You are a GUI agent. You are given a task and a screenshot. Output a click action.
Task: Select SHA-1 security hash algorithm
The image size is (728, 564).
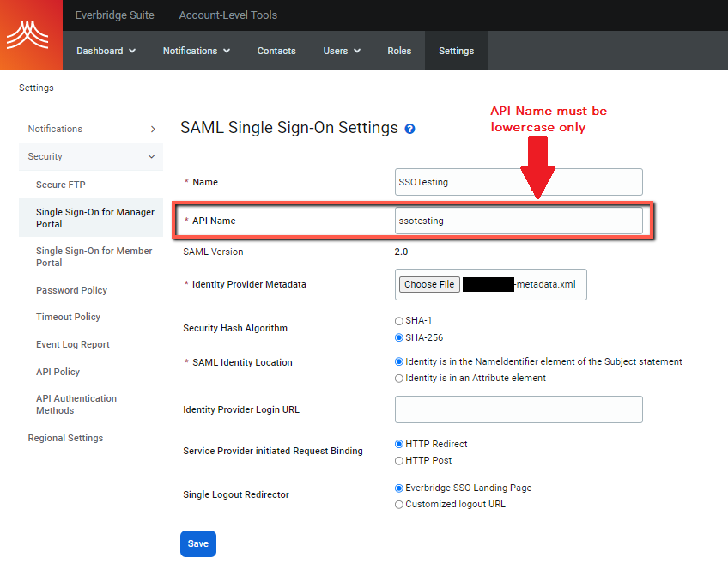click(x=397, y=320)
